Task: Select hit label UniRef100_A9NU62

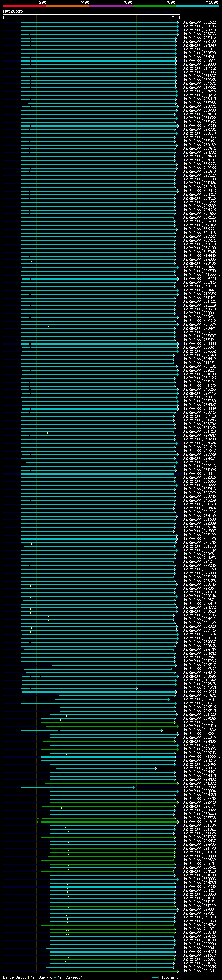Action: (x=199, y=772)
